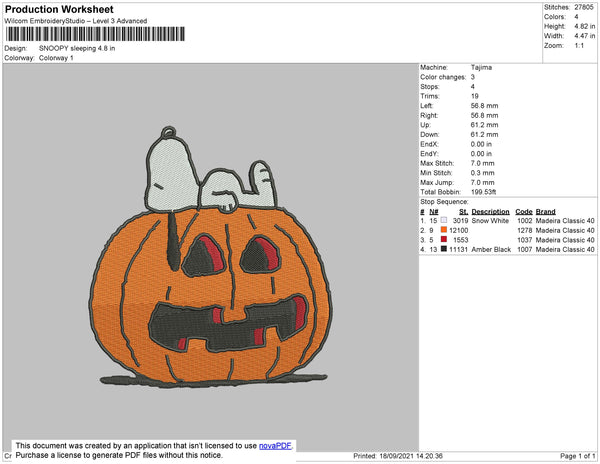Click the 'N#' column header

pos(434,212)
